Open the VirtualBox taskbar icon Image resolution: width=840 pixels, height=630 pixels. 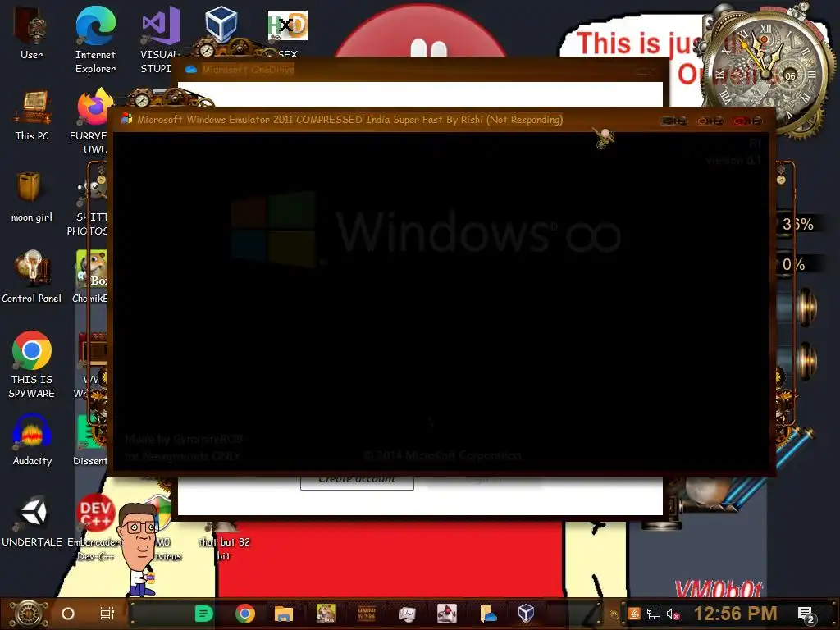point(526,614)
